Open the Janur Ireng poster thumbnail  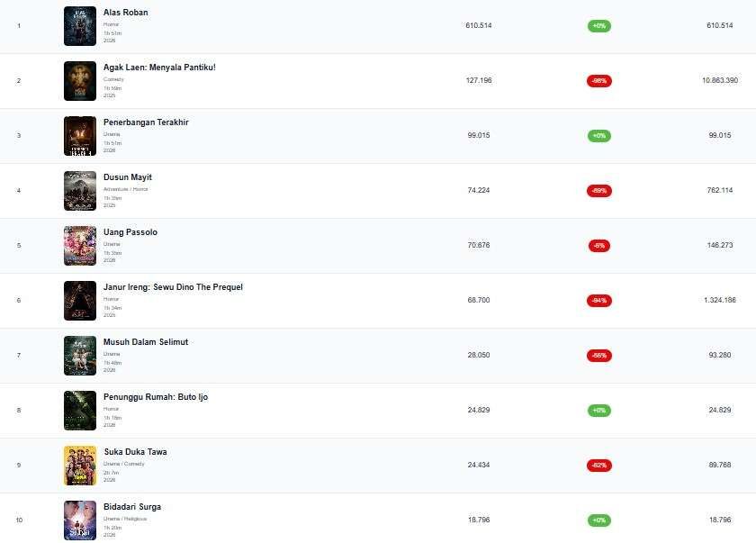coord(79,301)
